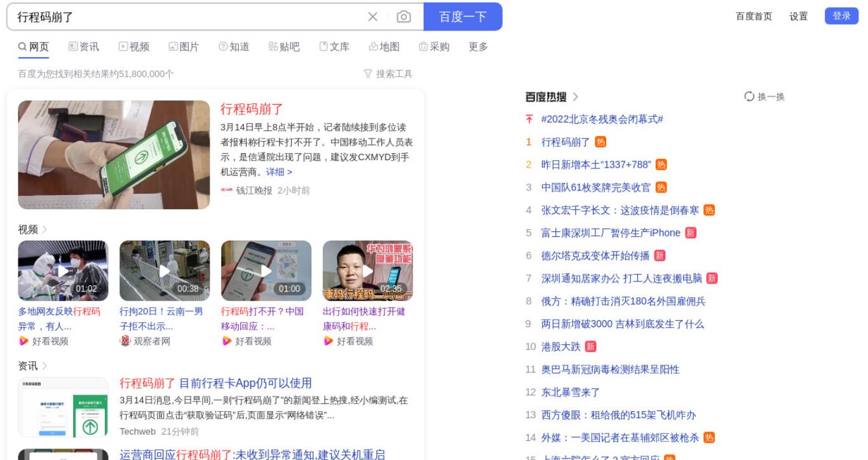The width and height of the screenshot is (868, 460).
Task: Open hot search 西方傻眼：租给俄的515架飞机咋办
Action: pos(618,415)
